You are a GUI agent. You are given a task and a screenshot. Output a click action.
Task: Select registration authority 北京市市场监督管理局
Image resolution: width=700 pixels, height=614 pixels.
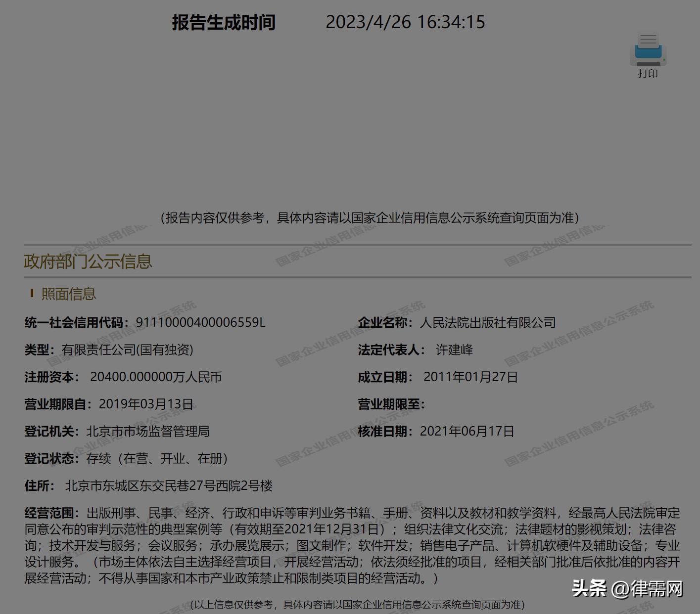coord(148,432)
